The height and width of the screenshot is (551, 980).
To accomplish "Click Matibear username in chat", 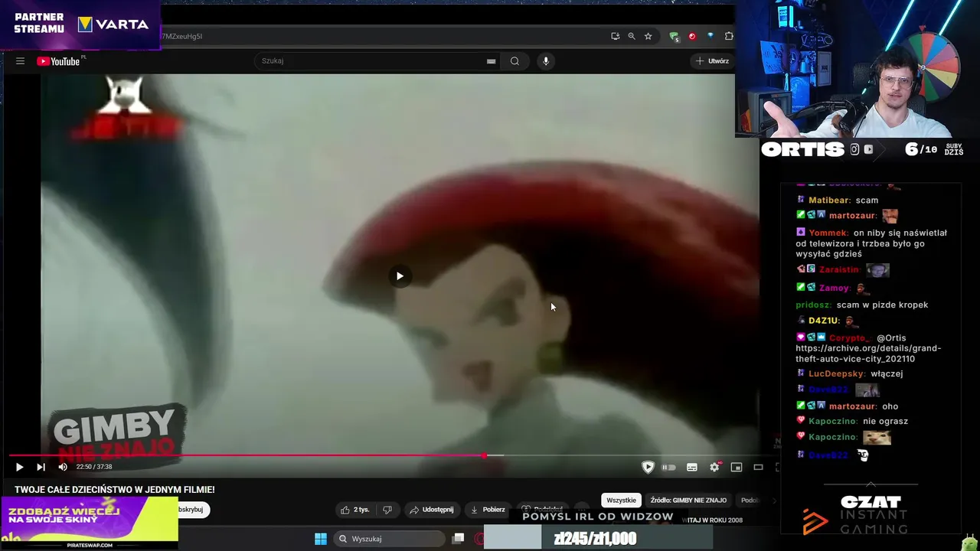I will (x=829, y=201).
